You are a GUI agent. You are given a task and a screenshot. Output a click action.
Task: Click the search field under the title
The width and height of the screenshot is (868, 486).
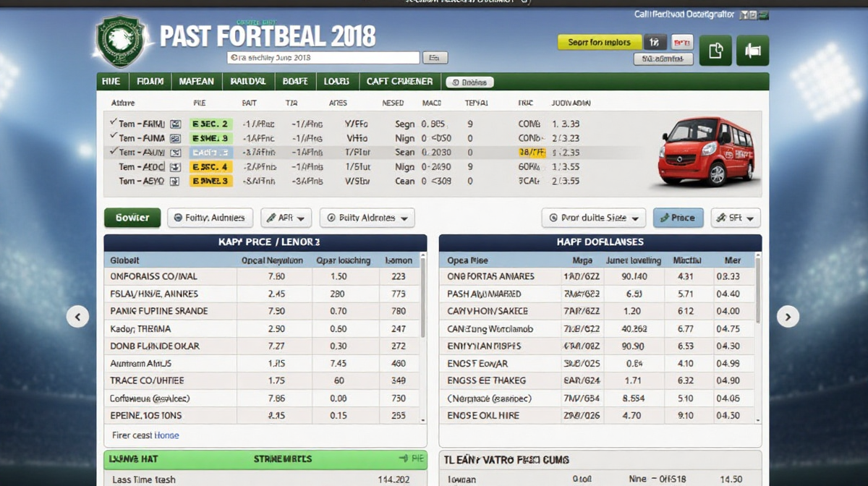(x=323, y=58)
